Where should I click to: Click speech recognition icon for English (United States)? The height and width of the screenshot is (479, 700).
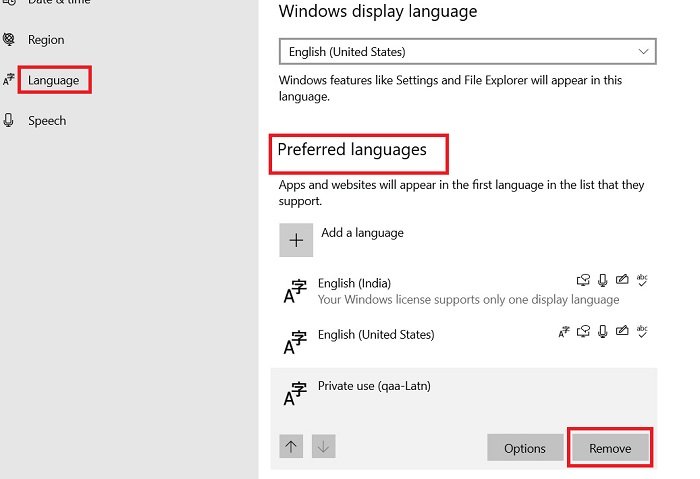(x=603, y=331)
